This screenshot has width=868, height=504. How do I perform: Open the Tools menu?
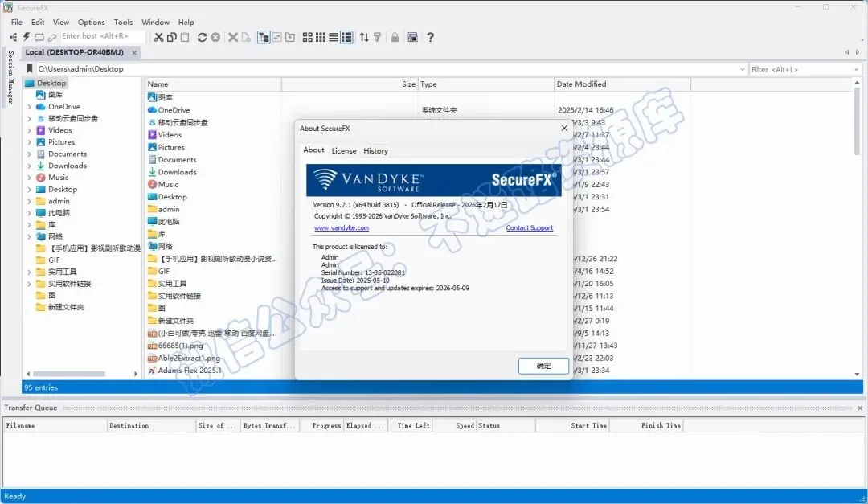pyautogui.click(x=124, y=23)
